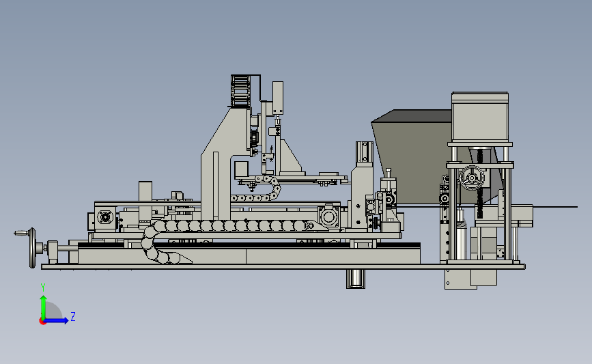Click the "Z" axis label
The width and height of the screenshot is (592, 364).
(x=73, y=316)
